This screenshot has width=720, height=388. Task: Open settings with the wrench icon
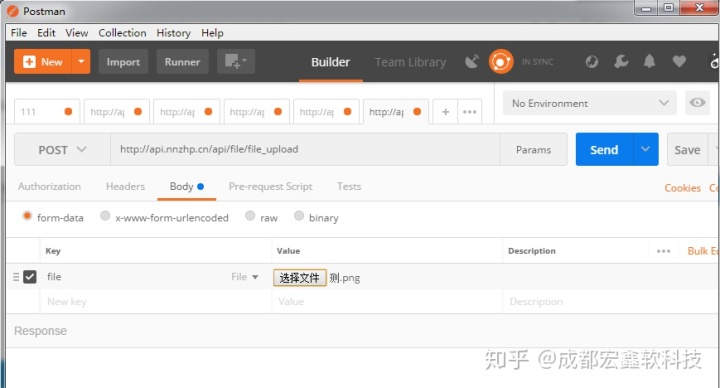tap(621, 62)
